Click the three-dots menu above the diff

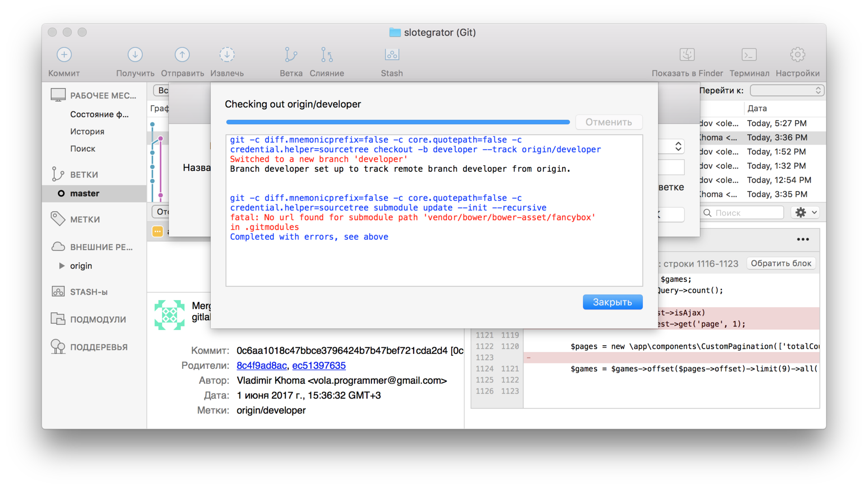point(803,239)
